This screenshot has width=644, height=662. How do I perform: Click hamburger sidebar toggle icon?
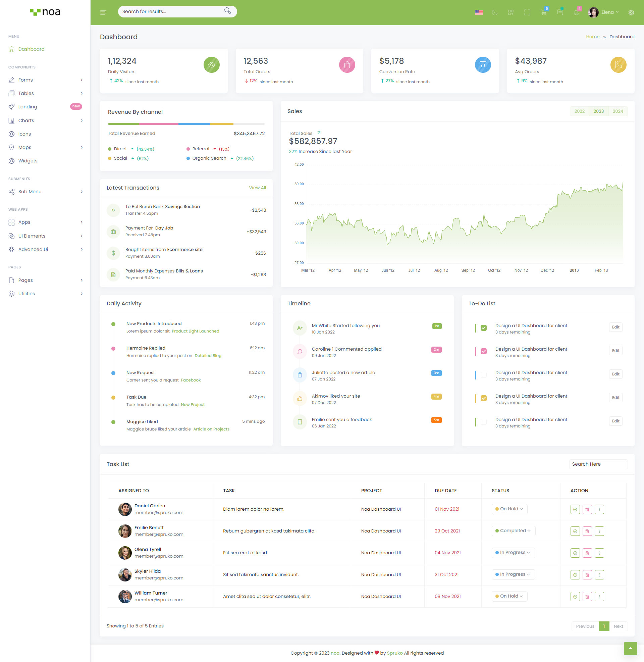(x=103, y=12)
